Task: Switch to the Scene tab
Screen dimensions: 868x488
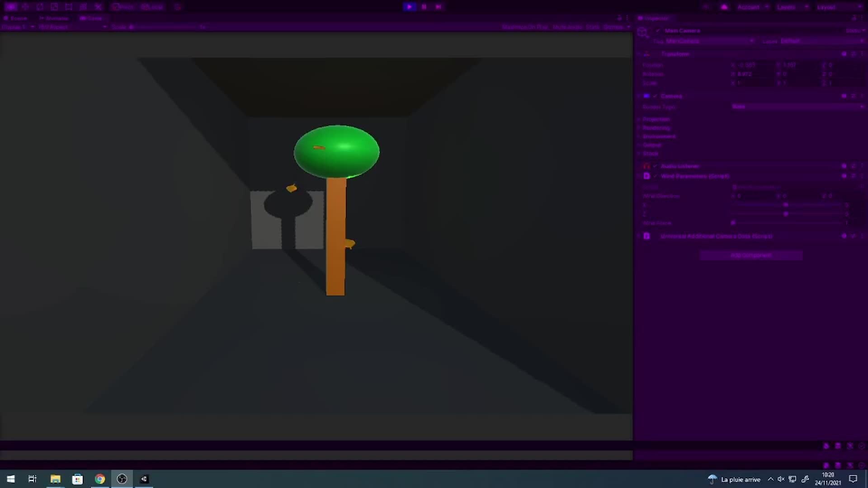Action: click(x=16, y=19)
